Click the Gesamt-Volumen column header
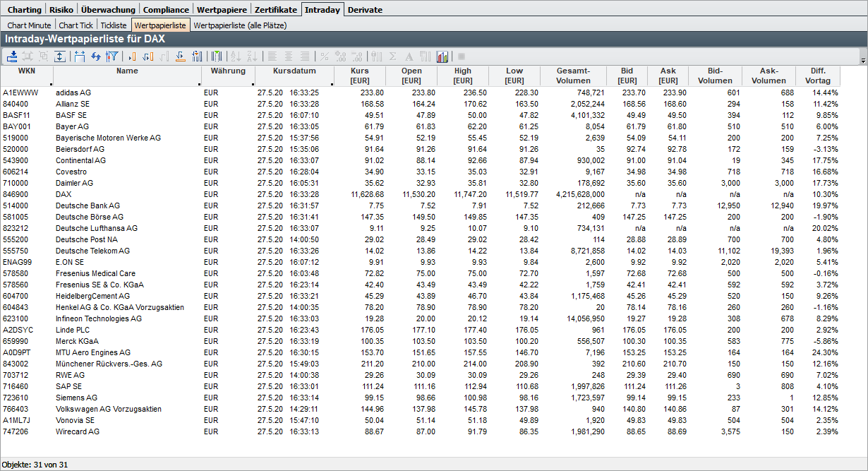 point(572,76)
